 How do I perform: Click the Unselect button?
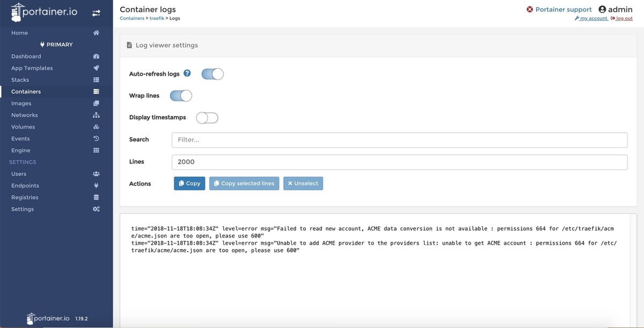303,184
